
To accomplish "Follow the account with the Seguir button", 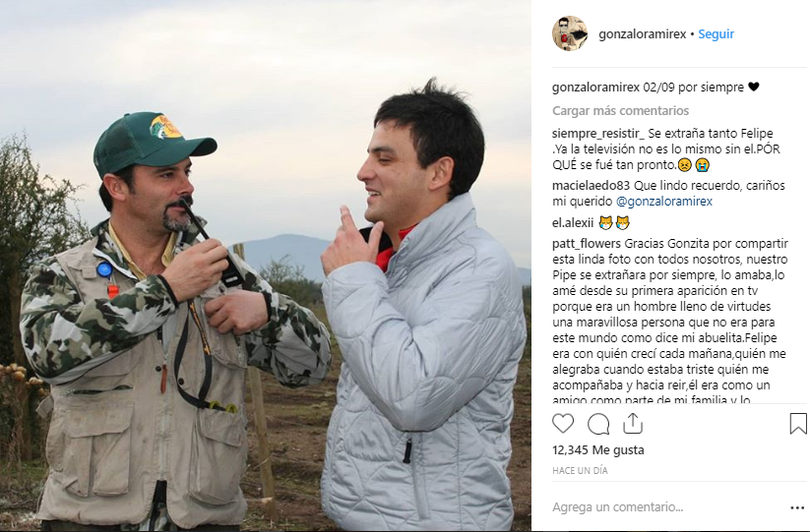I will pyautogui.click(x=716, y=33).
